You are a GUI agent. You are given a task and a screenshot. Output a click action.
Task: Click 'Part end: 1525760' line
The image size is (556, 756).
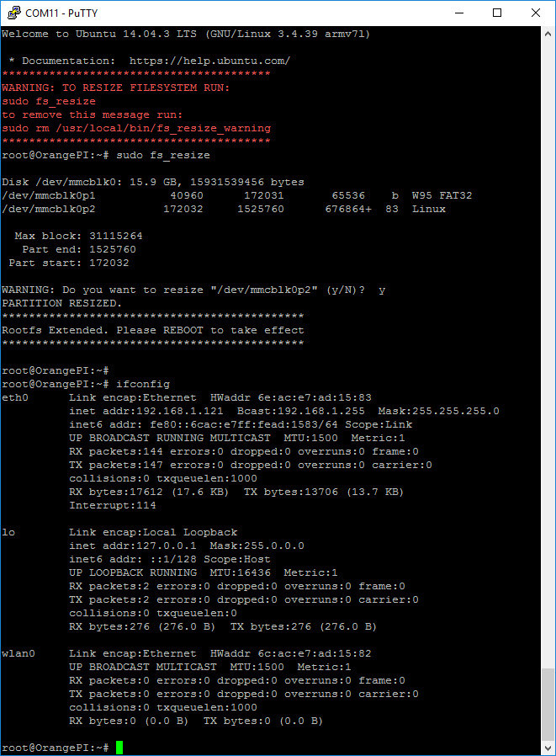[79, 249]
